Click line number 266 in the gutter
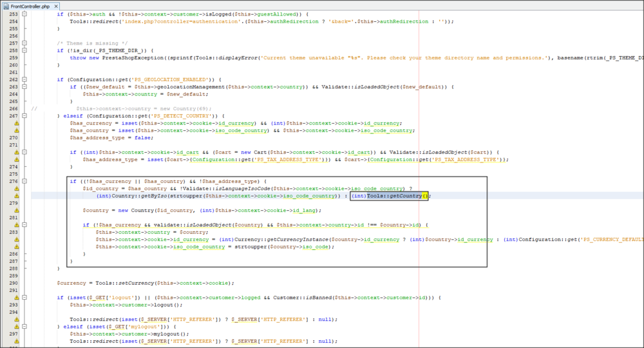The width and height of the screenshot is (644, 348). [x=14, y=109]
